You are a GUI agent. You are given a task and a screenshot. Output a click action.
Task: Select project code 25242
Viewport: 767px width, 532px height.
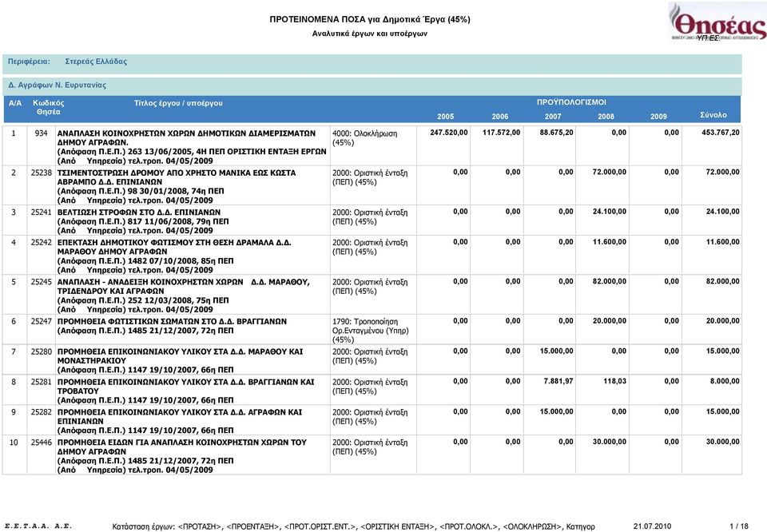point(41,243)
